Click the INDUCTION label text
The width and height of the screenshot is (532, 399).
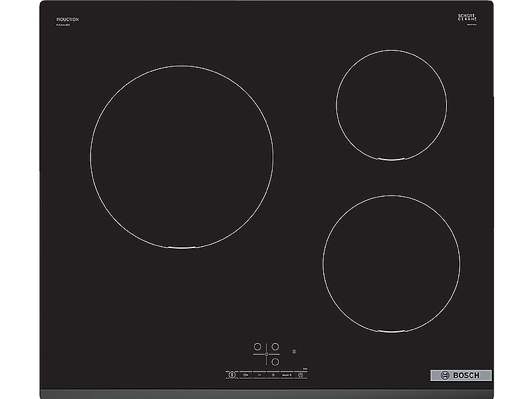68,19
